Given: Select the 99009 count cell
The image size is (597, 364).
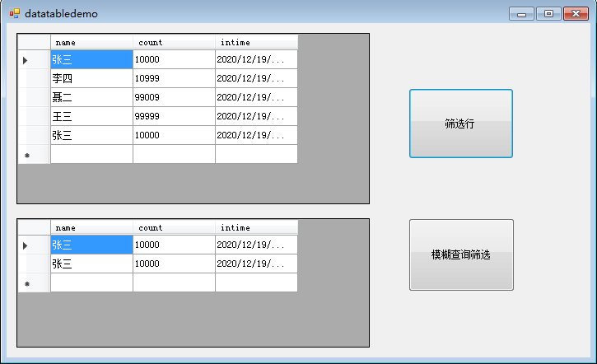Looking at the screenshot, I should click(174, 97).
